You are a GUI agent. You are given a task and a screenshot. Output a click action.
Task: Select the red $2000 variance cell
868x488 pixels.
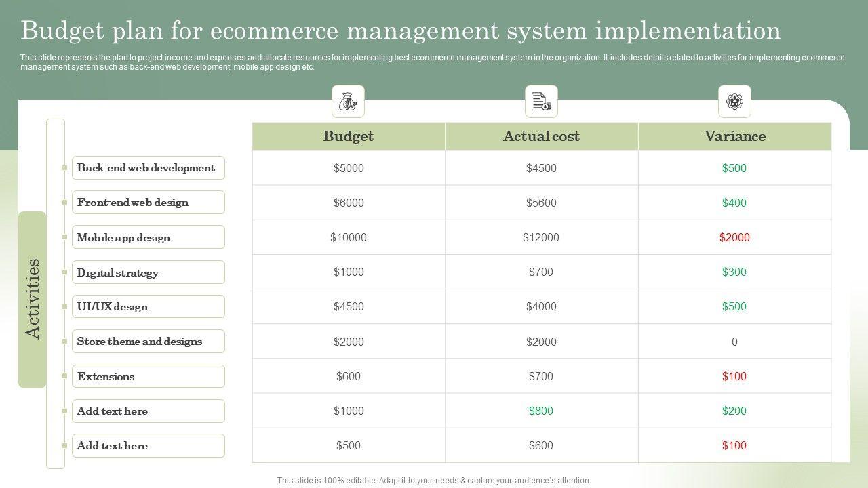734,237
